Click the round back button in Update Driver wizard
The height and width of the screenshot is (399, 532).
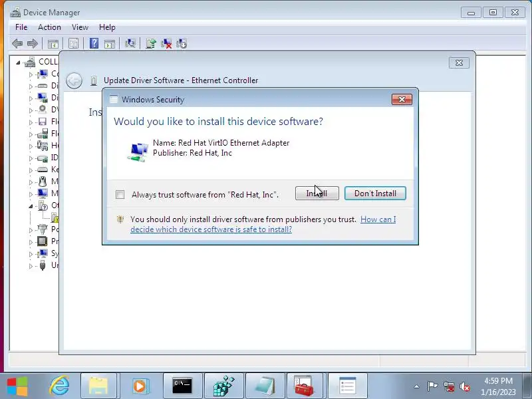[74, 80]
